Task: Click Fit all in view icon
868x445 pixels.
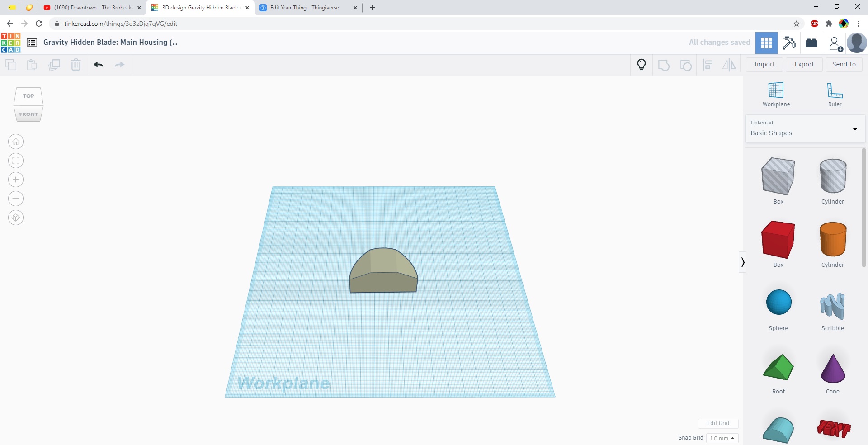Action: pyautogui.click(x=16, y=161)
